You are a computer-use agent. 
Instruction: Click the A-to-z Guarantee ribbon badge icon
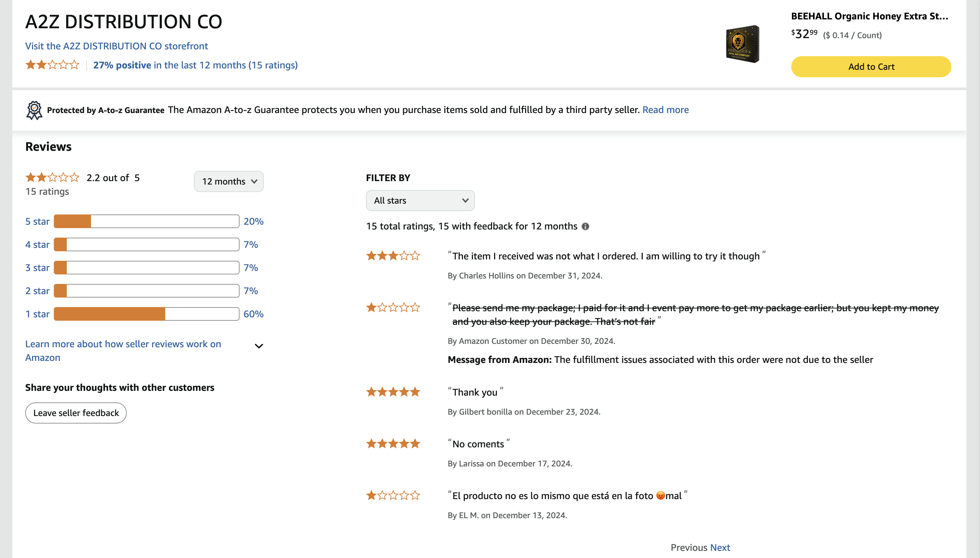(x=34, y=110)
